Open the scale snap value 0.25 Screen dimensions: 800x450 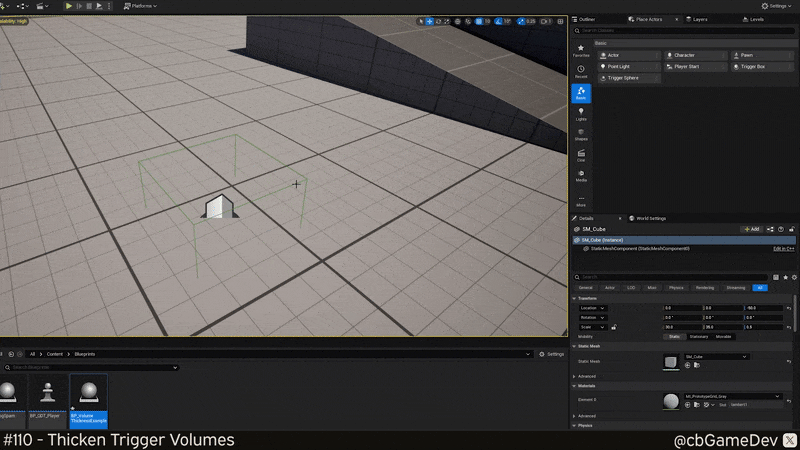531,21
